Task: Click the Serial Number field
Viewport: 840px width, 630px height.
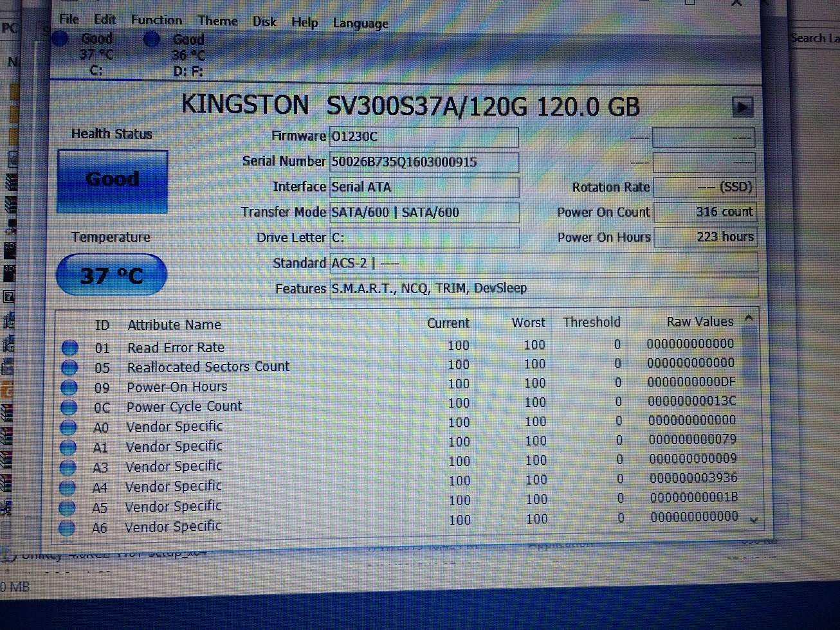Action: pos(424,162)
